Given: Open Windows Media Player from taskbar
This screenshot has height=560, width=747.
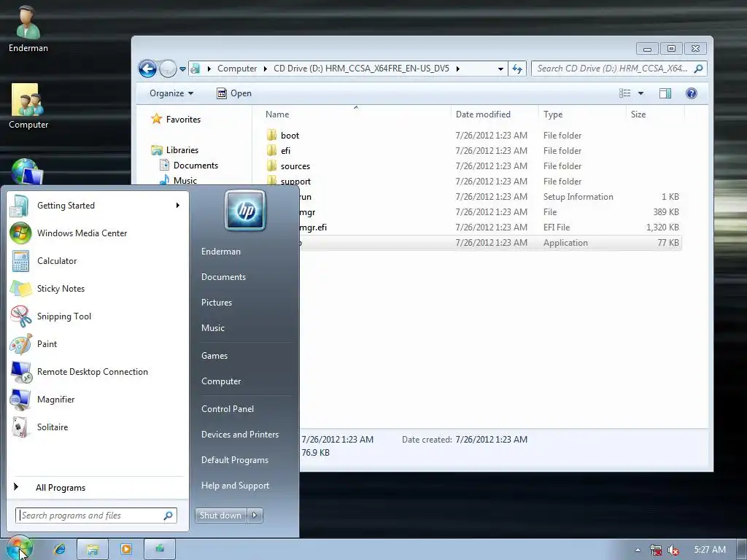Looking at the screenshot, I should click(126, 549).
